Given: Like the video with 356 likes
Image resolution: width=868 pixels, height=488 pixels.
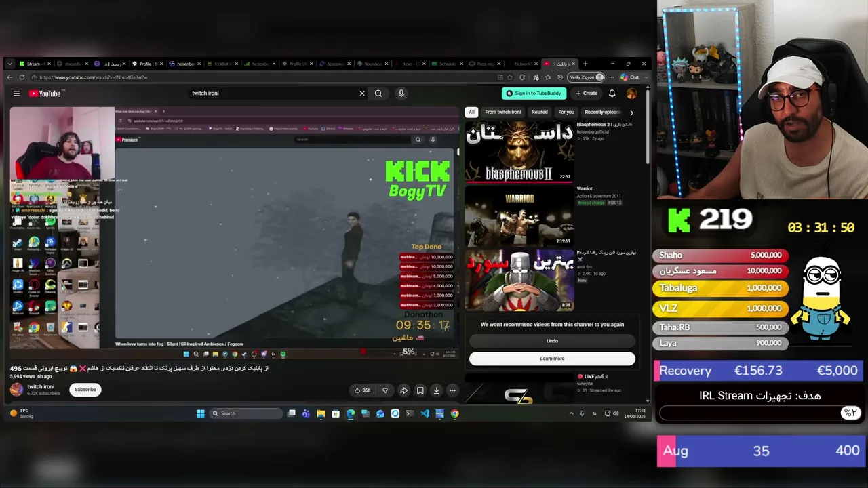Looking at the screenshot, I should click(362, 390).
